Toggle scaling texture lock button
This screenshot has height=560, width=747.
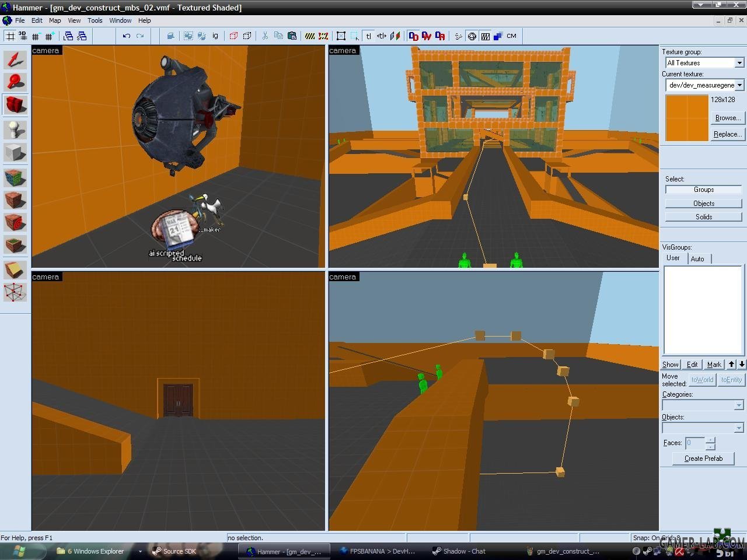[x=382, y=36]
